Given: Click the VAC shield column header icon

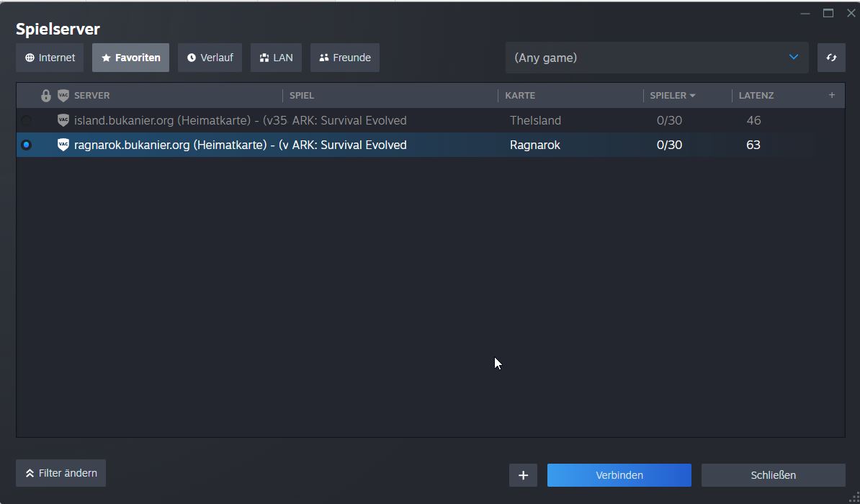Looking at the screenshot, I should [63, 96].
